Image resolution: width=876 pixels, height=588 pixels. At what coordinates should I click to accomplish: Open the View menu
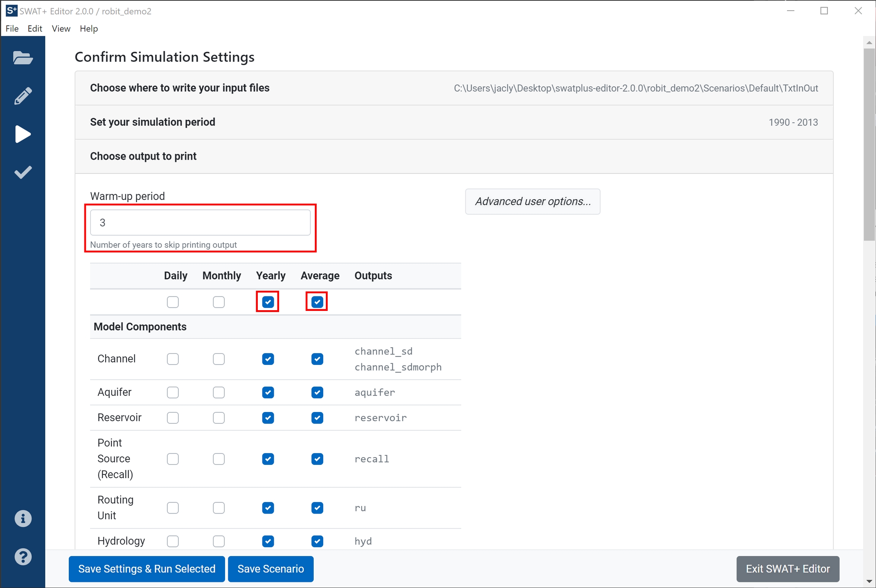tap(61, 29)
